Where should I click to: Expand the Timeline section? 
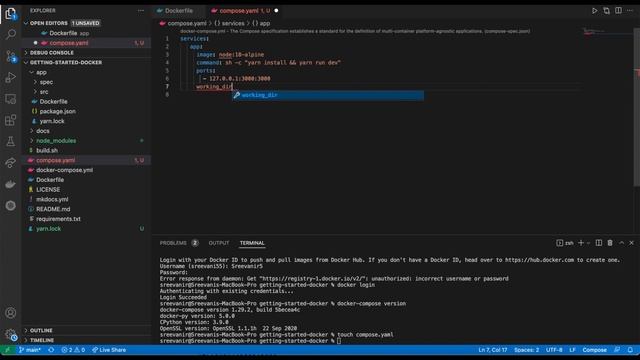pyautogui.click(x=86, y=340)
